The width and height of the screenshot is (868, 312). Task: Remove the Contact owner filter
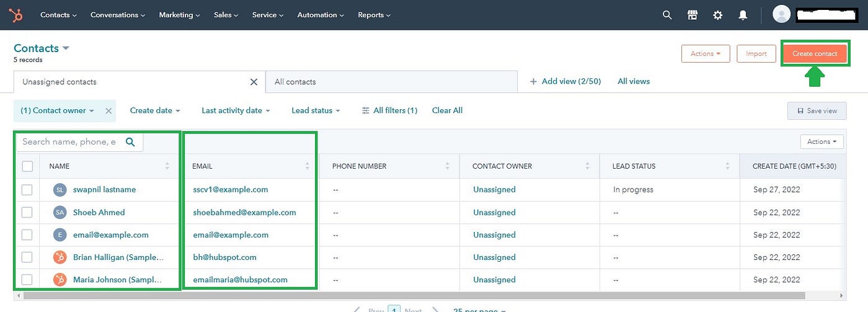coord(108,110)
